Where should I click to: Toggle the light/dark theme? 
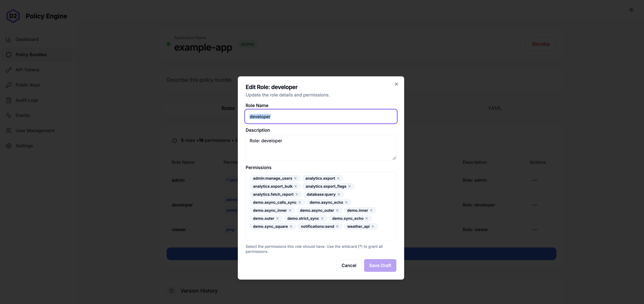[631, 9]
